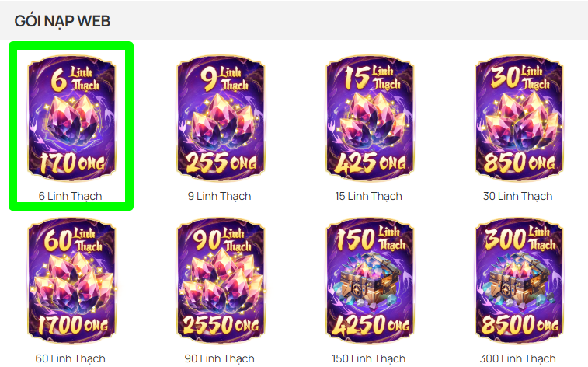Screen dimensions: 588x367
Task: Click the '9 Linh Thạch' text label
Action: pos(219,196)
